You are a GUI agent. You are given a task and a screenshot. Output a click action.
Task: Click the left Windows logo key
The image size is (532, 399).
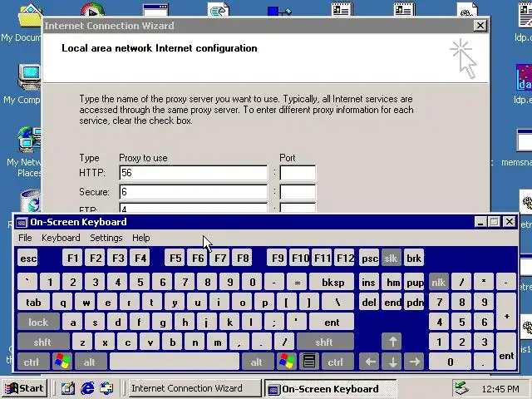62,362
